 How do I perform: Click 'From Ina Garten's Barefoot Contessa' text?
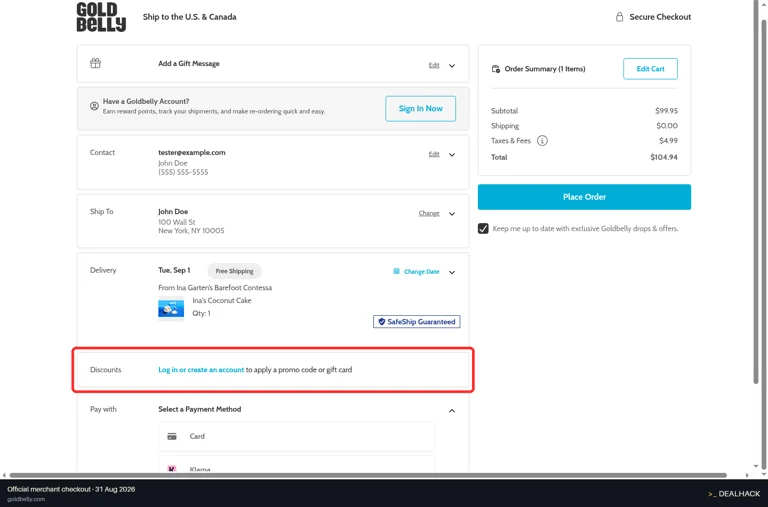click(x=215, y=288)
